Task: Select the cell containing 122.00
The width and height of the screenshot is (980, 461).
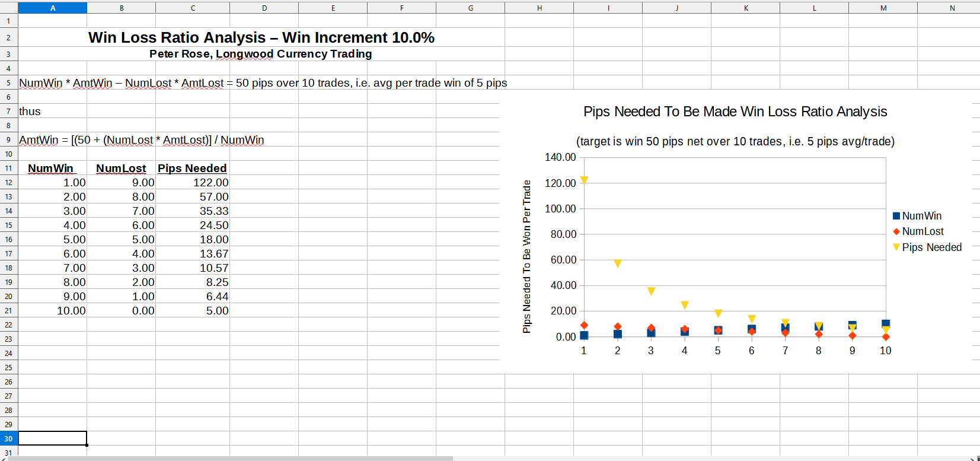Action: click(192, 183)
